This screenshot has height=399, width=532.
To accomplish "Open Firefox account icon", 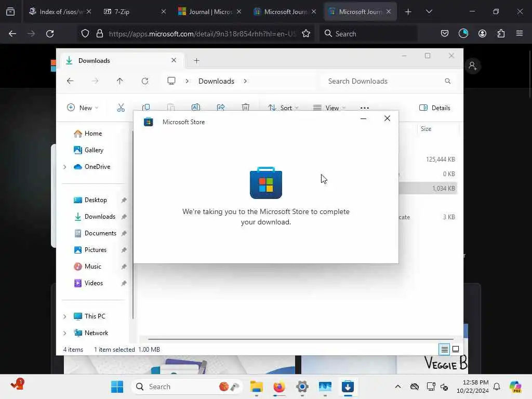I will coord(482,34).
